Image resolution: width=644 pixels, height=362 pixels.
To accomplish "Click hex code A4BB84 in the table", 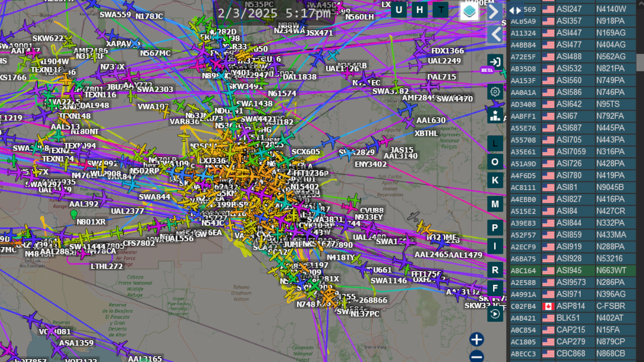I will [x=523, y=45].
